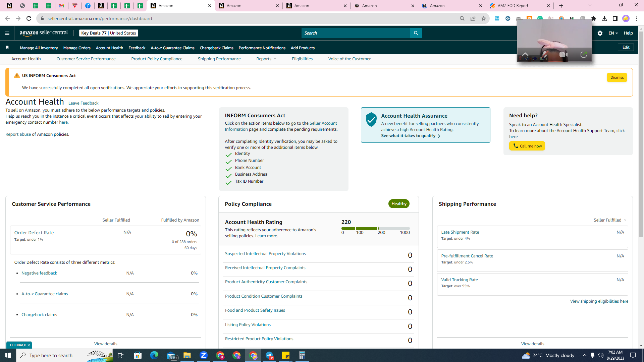This screenshot has height=362, width=644.
Task: Open Sticky Notes from the taskbar
Action: (286, 355)
